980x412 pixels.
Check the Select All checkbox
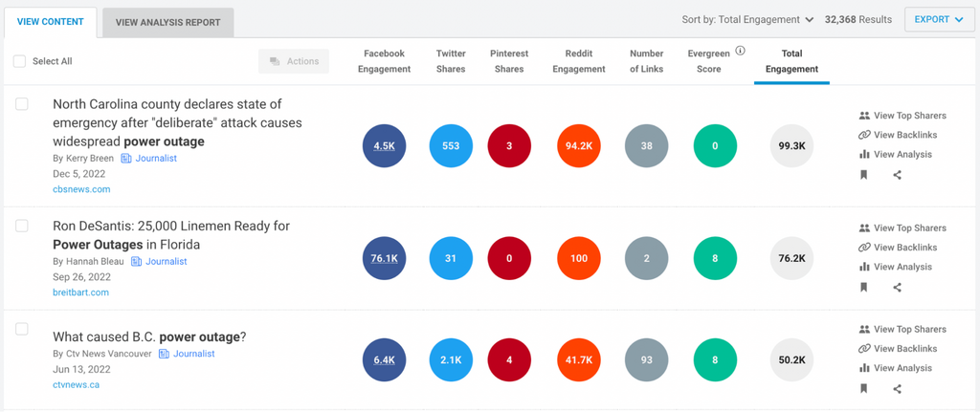(20, 61)
